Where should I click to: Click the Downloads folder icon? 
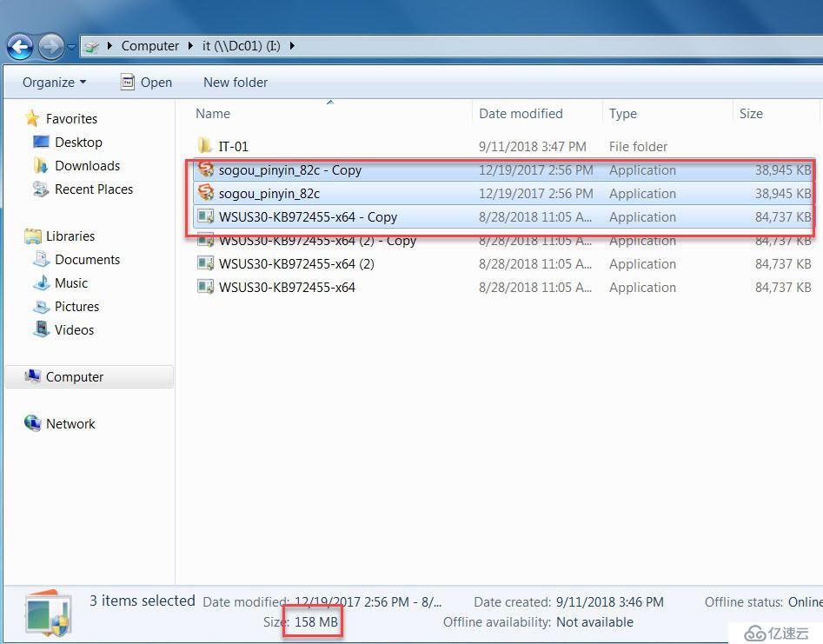coord(41,165)
